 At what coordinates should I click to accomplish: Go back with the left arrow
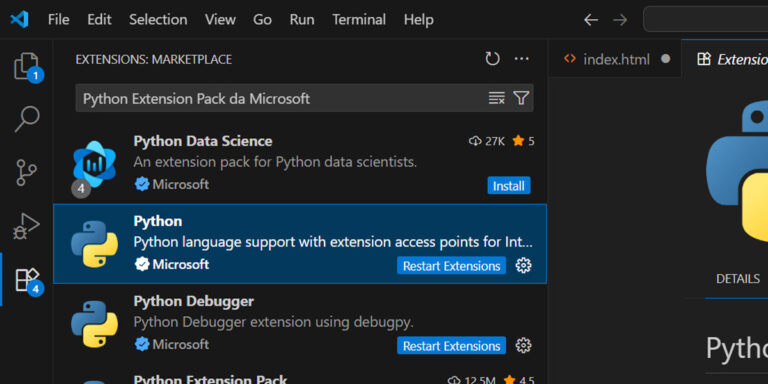pos(591,20)
